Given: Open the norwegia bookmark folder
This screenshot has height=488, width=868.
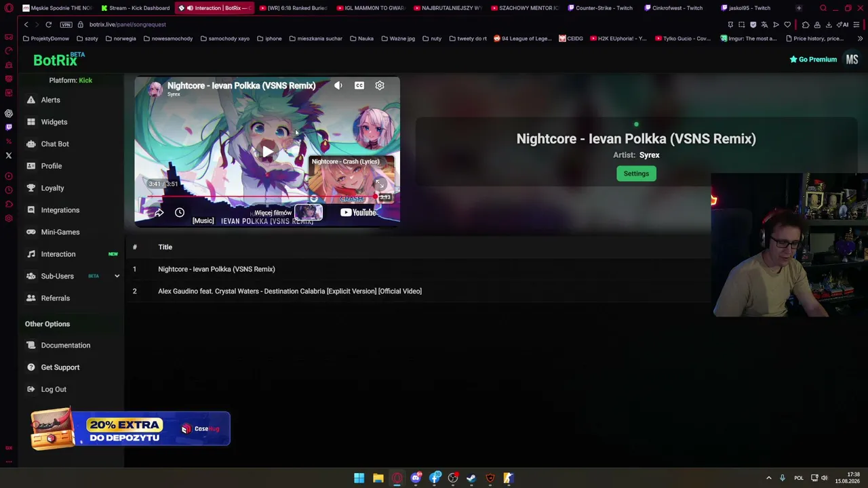Looking at the screenshot, I should tap(121, 39).
